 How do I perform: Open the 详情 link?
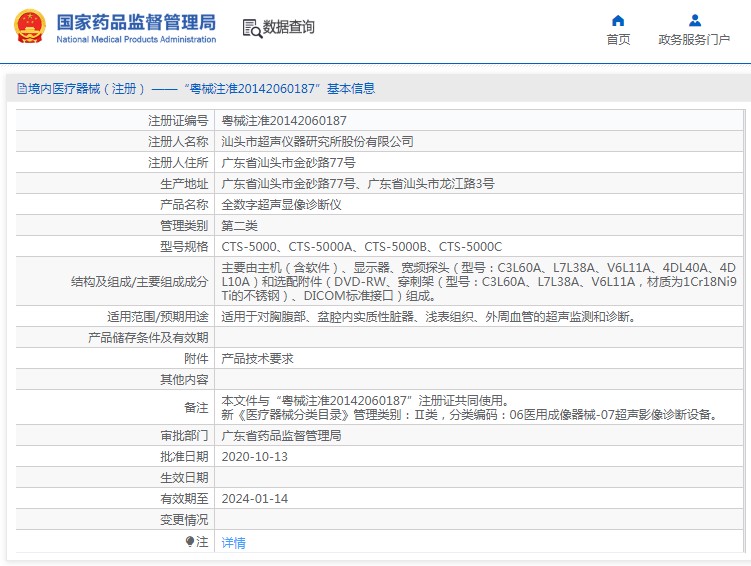[x=233, y=543]
